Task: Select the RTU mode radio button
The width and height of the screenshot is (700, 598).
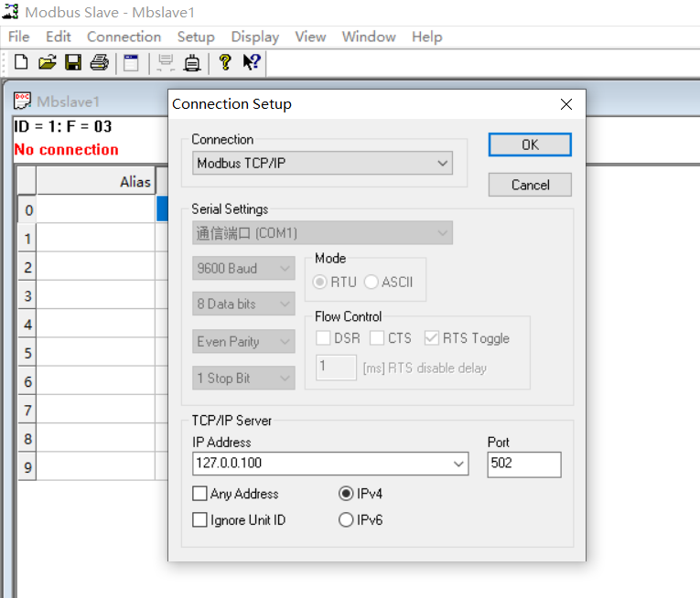Action: 319,282
